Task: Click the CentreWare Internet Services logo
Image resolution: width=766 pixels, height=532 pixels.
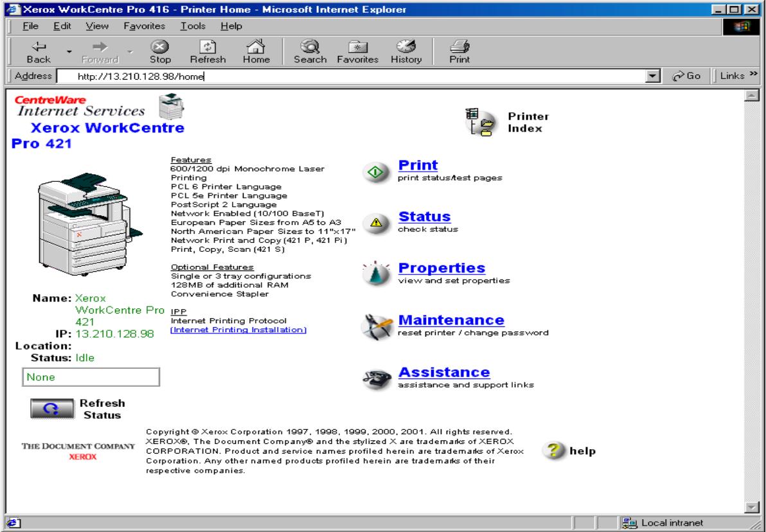Action: [x=80, y=106]
